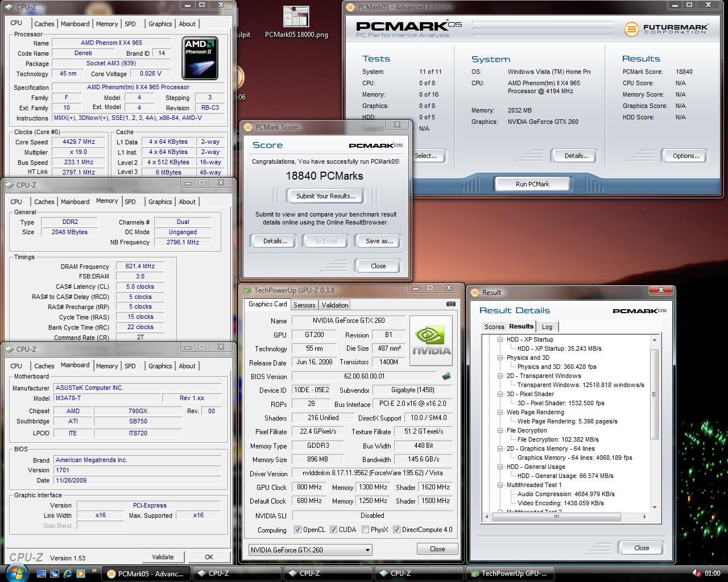Click horizontal scrollbar thumb in Result Details

(556, 517)
